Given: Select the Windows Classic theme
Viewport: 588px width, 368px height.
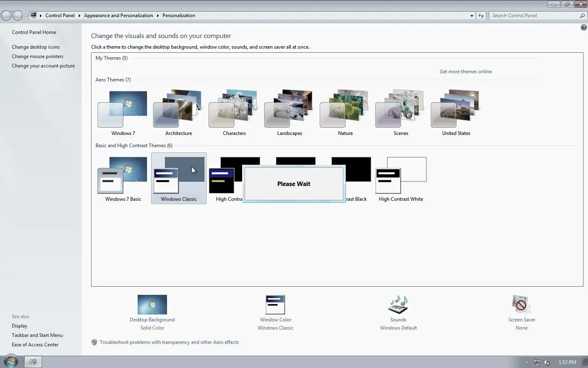Looking at the screenshot, I should [x=178, y=178].
